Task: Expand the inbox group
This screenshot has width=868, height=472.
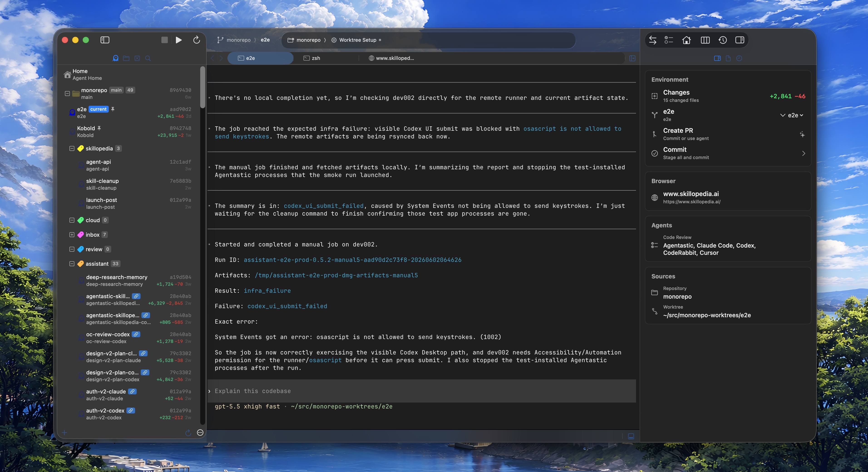Action: (x=72, y=234)
